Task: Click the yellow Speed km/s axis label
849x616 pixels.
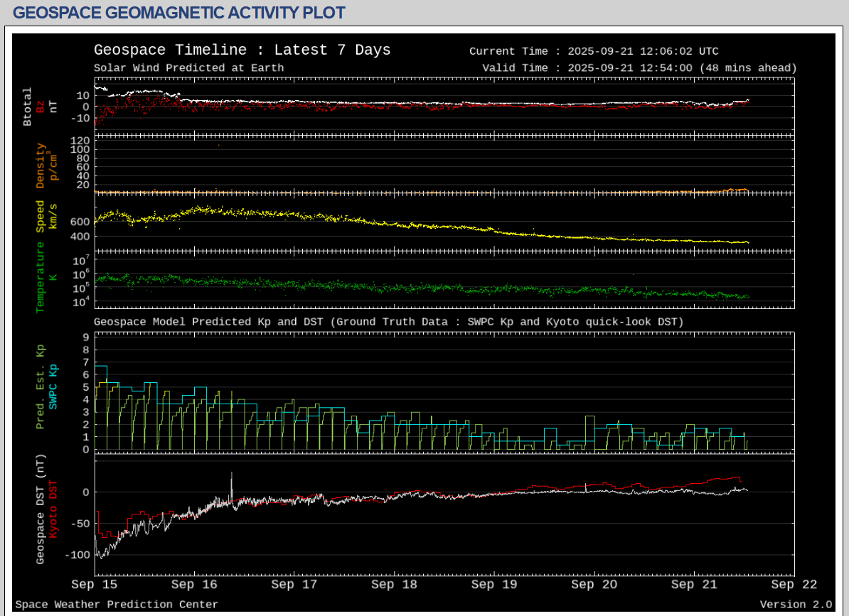Action: tap(41, 216)
